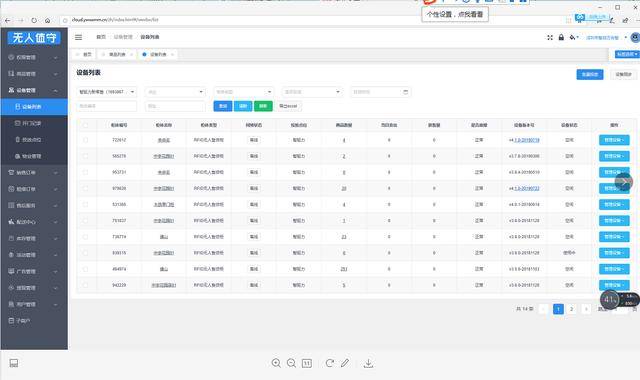Screen dimensions: 640x380
Task: Select the 设备列表 tab
Action: (x=158, y=54)
